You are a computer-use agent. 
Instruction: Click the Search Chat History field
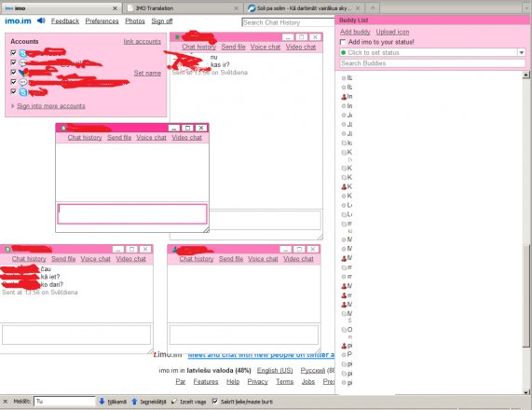pos(288,22)
